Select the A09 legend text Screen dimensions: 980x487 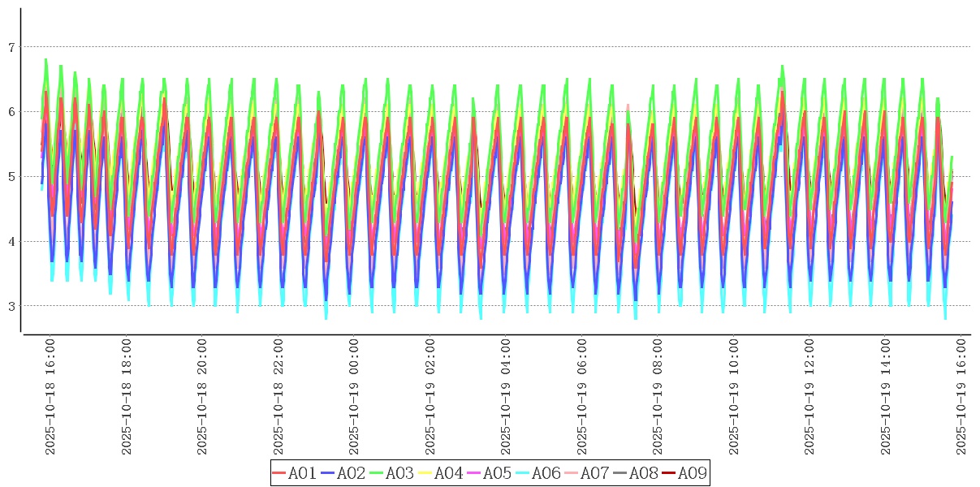(x=692, y=473)
